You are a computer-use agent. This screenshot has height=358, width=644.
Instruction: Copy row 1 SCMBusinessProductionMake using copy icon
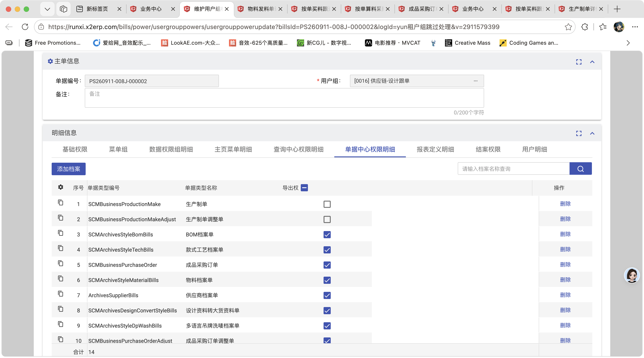(x=61, y=202)
